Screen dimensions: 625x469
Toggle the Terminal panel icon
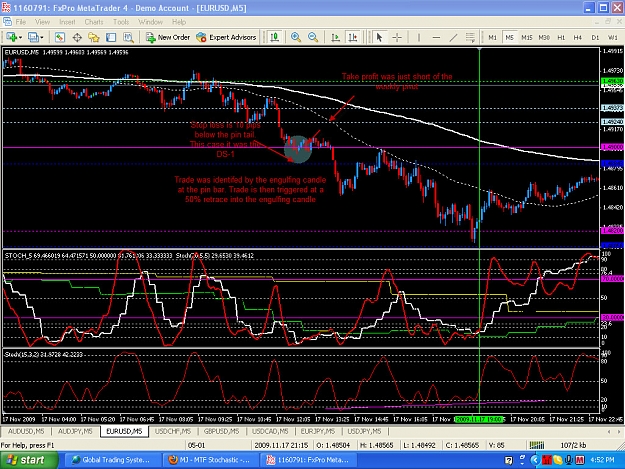pos(111,37)
